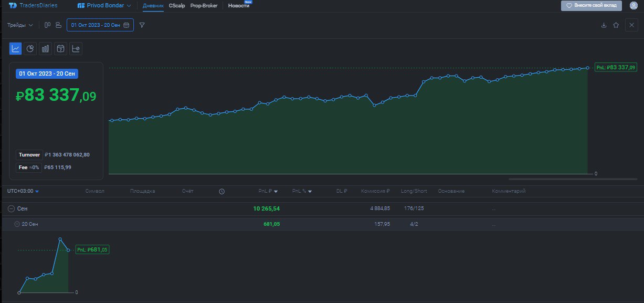Click the Fee ≈0% label
The width and height of the screenshot is (644, 303).
pyautogui.click(x=29, y=167)
